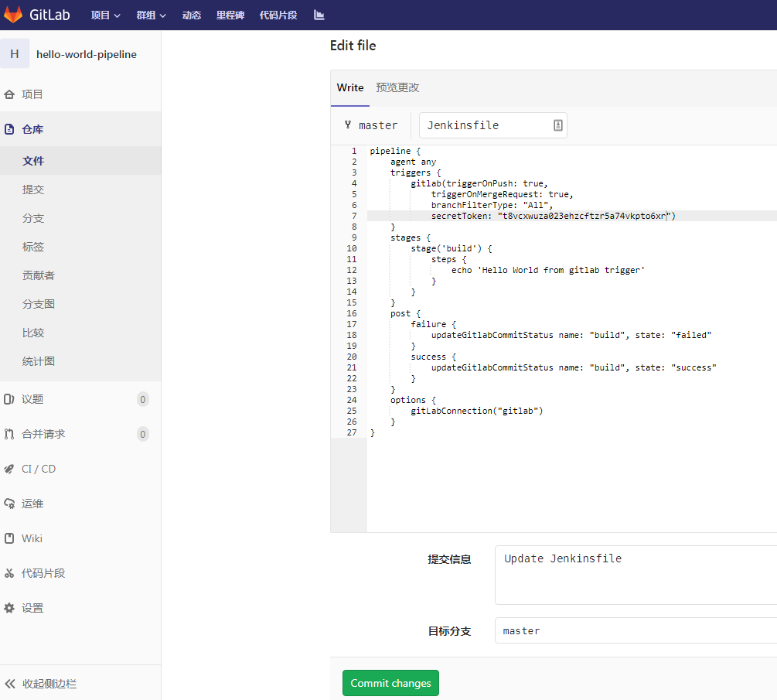Click line number 27 in the gutter
Screen dimensions: 777x700
coord(351,433)
